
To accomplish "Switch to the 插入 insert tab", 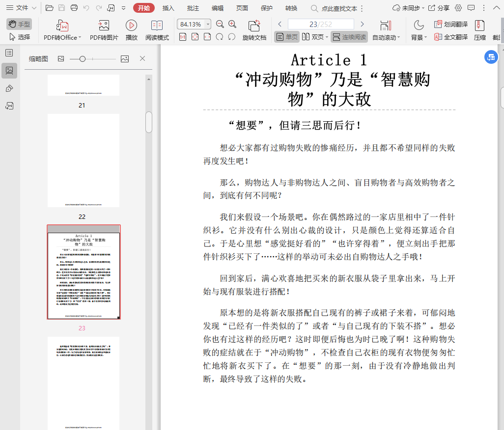I will click(168, 8).
